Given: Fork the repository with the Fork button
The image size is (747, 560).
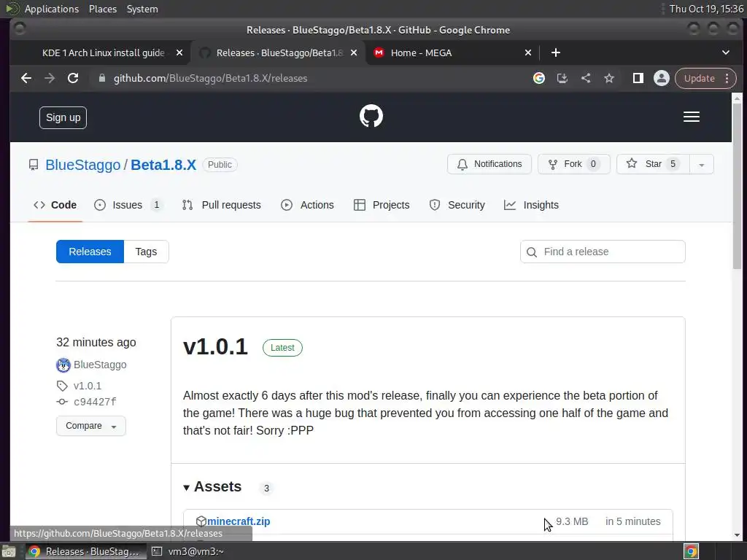Looking at the screenshot, I should coord(573,164).
